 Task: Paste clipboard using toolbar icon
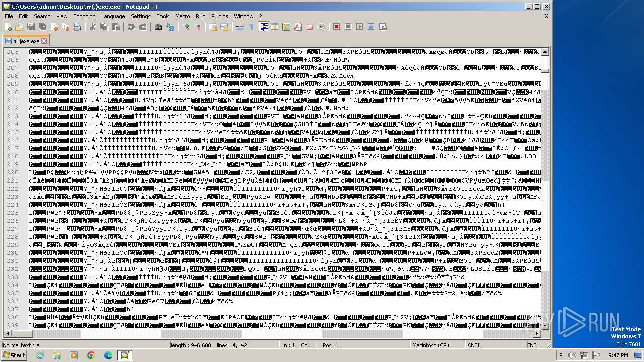(116, 27)
